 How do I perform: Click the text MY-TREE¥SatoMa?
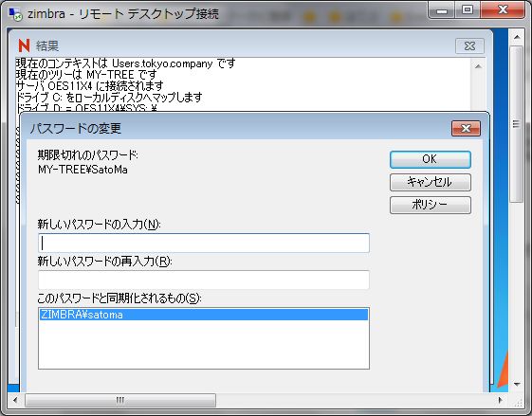(83, 170)
